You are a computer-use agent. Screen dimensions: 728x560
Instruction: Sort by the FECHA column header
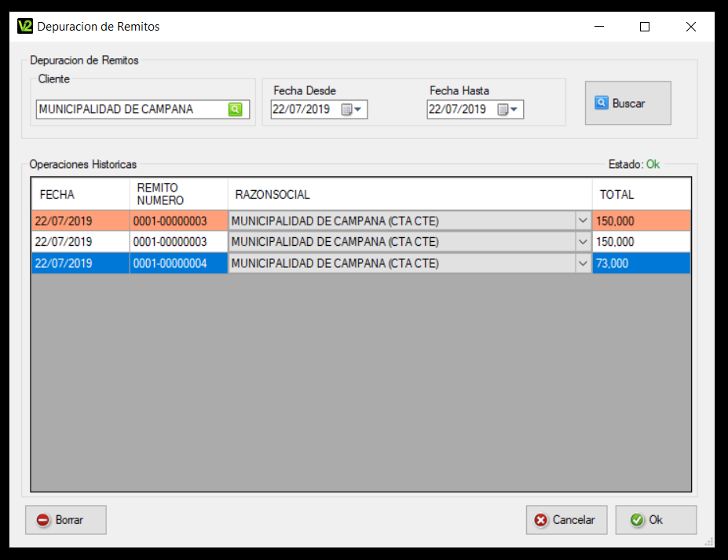80,194
